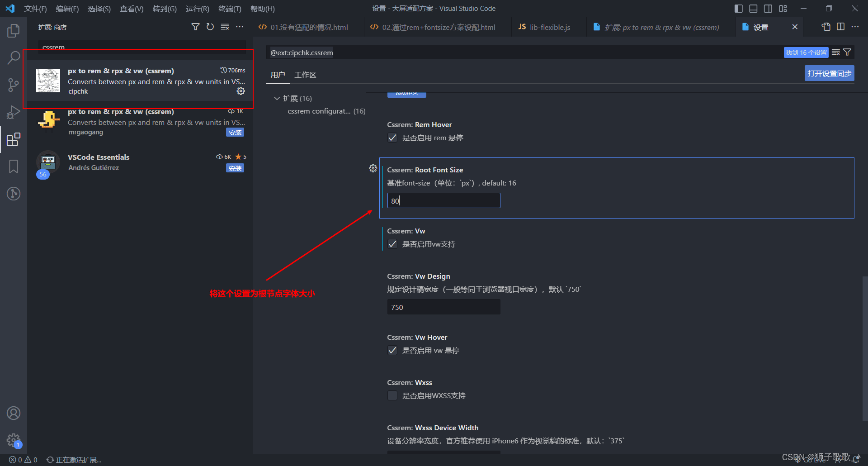868x466 pixels.
Task: Click the Vw Design width input field
Action: 443,307
